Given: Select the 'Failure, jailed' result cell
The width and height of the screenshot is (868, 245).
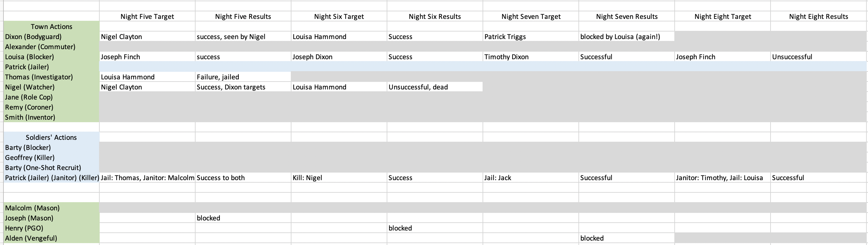Looking at the screenshot, I should coord(218,77).
